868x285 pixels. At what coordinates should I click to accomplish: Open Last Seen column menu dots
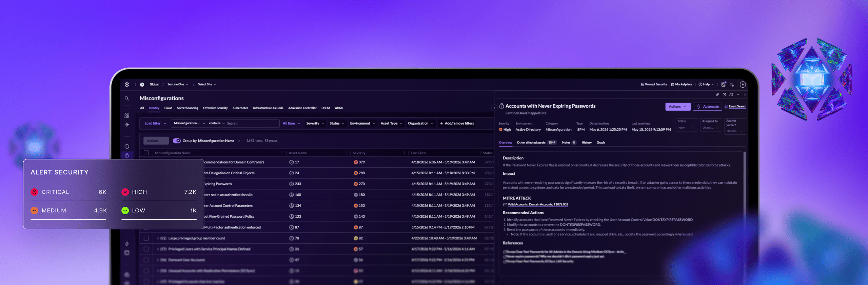[x=476, y=153]
